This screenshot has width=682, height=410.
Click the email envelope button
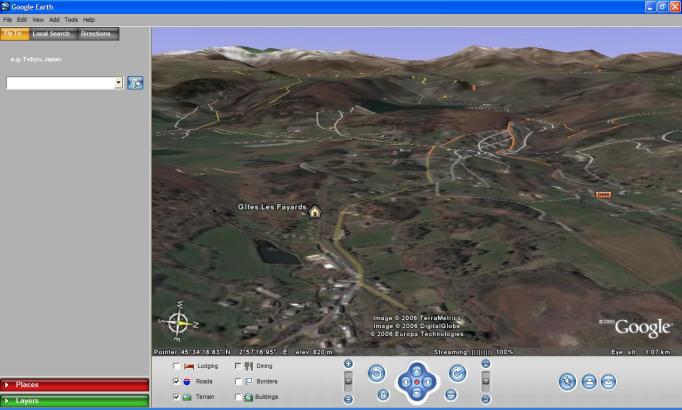click(608, 382)
